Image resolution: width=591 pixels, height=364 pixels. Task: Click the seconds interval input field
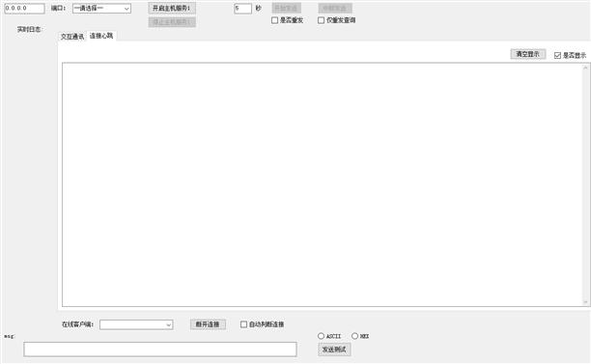tap(242, 9)
